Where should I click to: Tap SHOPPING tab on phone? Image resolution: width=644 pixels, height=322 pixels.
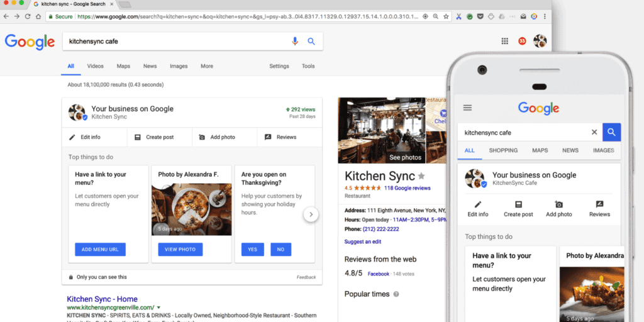pos(503,150)
